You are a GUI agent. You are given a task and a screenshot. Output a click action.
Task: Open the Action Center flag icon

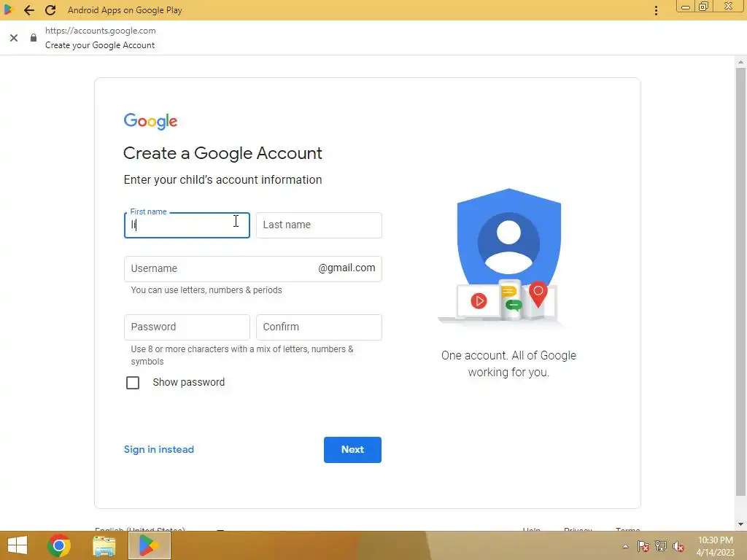[643, 546]
